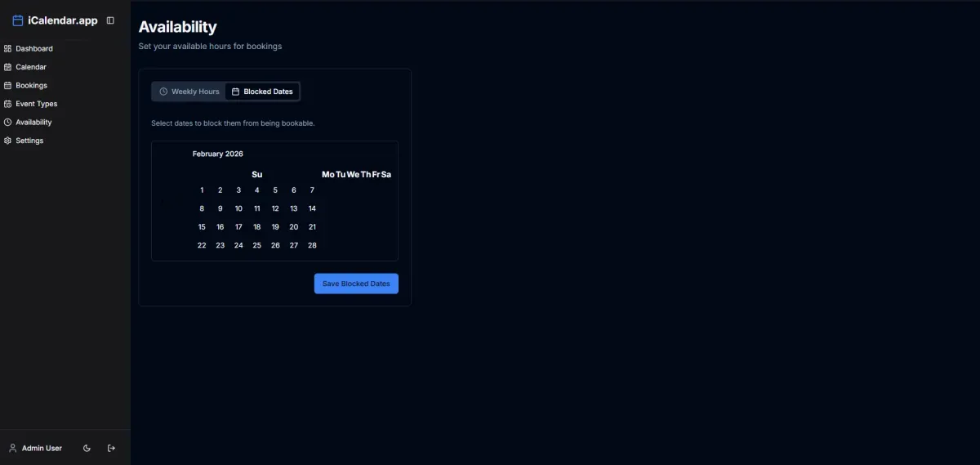Select the Blocked Dates tab
Screen dimensions: 980x465
261,92
